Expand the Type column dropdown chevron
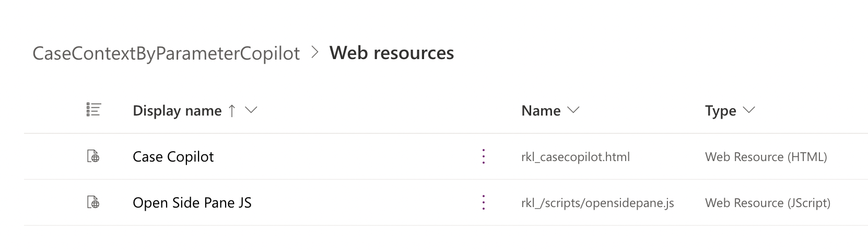The width and height of the screenshot is (868, 251). click(748, 110)
